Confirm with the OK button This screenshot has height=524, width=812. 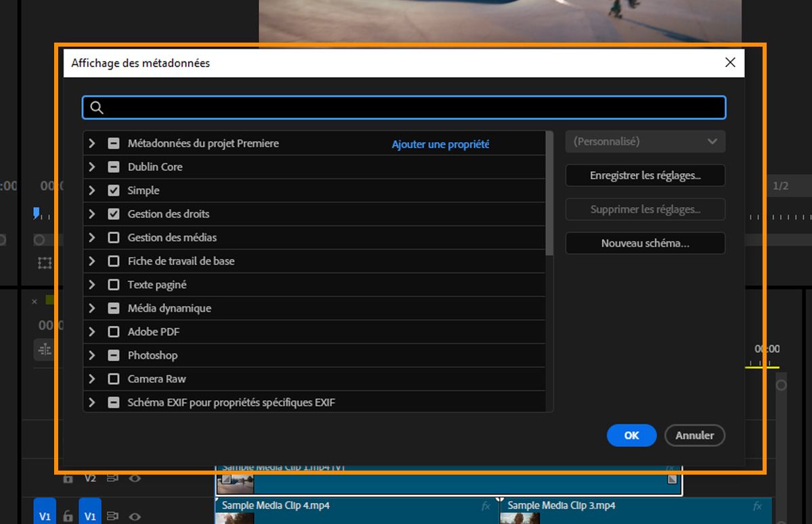[x=632, y=435]
